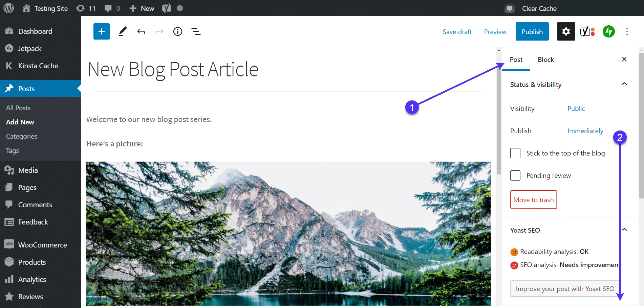Open the block inserter
Screen dimensions: 644x308
(x=101, y=31)
